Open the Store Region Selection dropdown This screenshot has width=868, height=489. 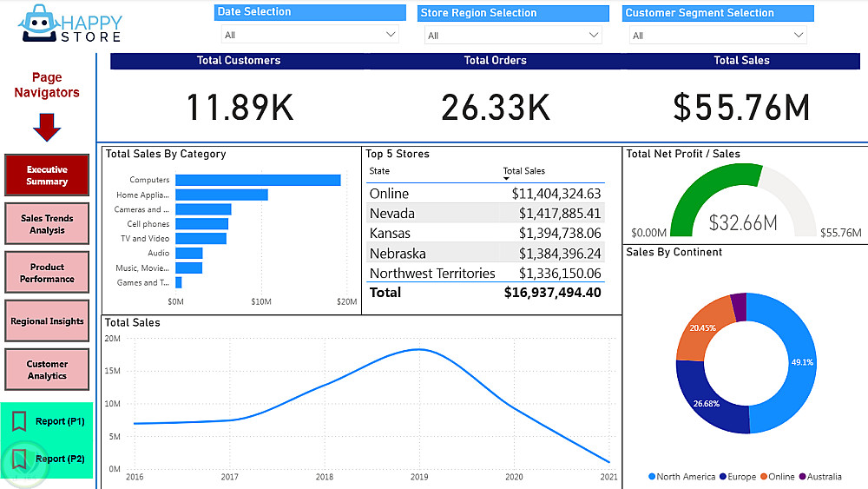513,35
